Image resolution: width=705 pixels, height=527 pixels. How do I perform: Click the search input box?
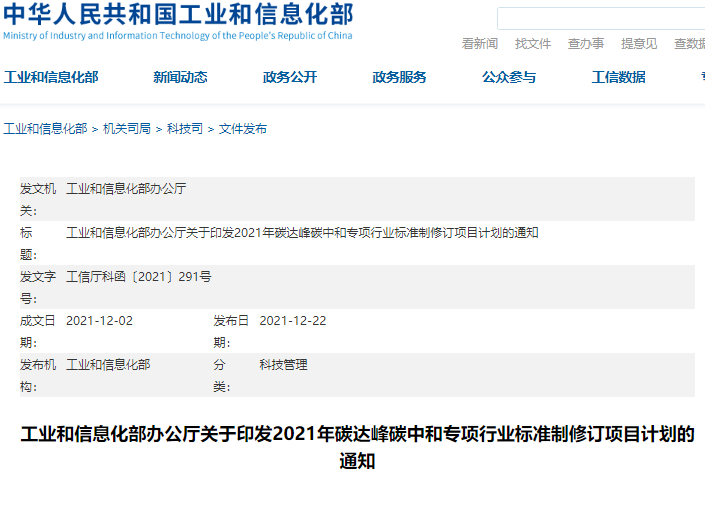tap(600, 18)
